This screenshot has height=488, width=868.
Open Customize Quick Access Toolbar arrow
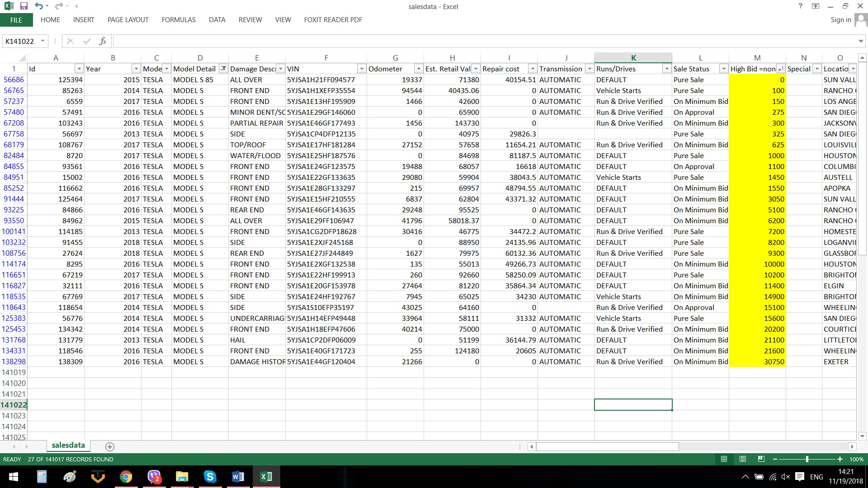(76, 6)
